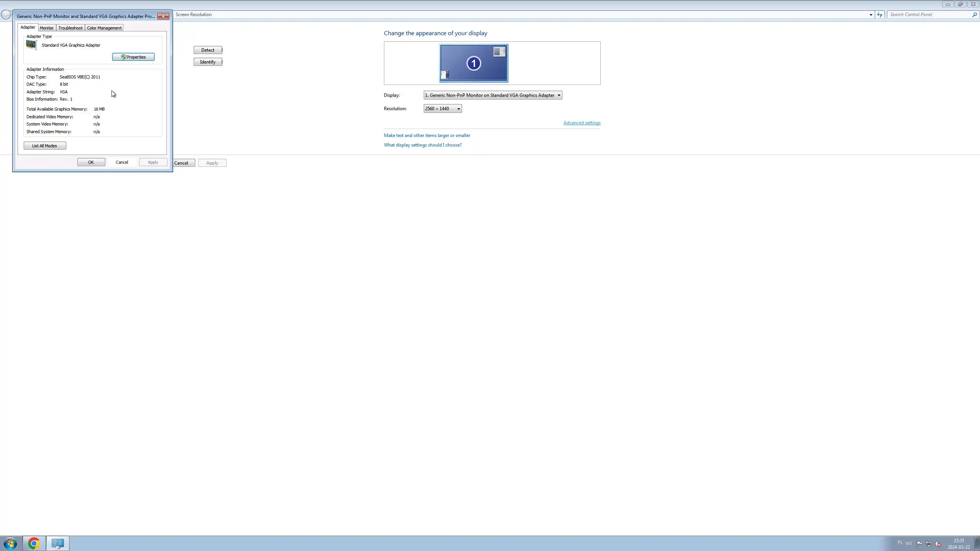This screenshot has width=980, height=551.
Task: Click the on-screen keyboard tray icon
Action: click(x=909, y=544)
